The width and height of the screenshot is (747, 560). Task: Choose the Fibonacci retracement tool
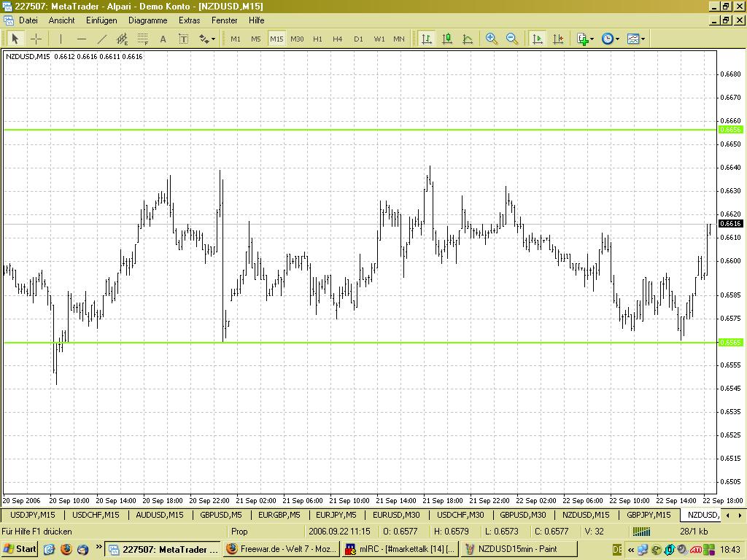(143, 39)
